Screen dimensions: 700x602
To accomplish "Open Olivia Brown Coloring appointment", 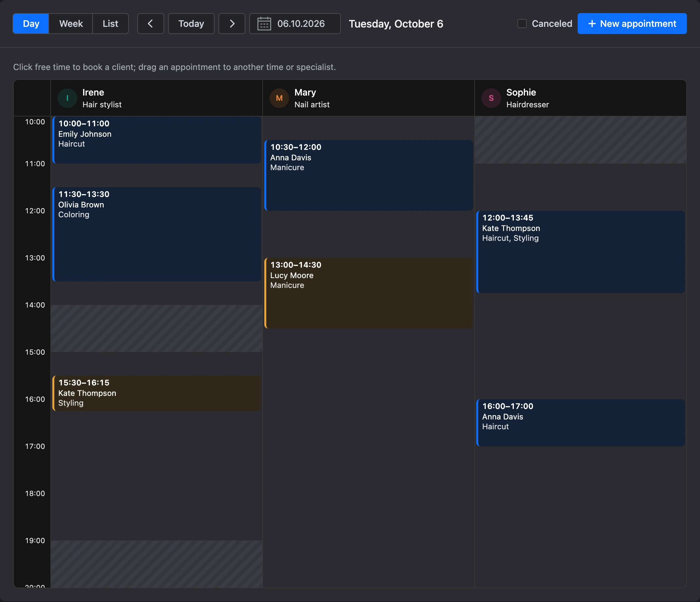I will click(x=157, y=234).
